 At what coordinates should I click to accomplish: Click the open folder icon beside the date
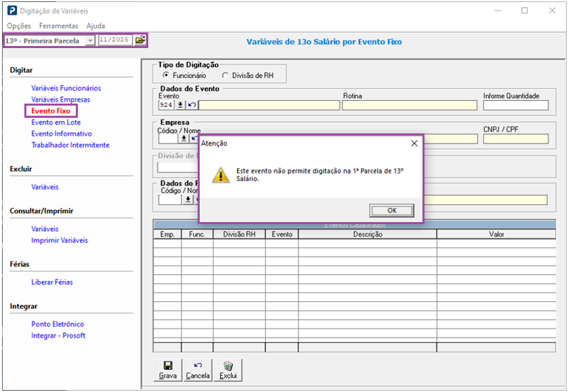coord(140,40)
